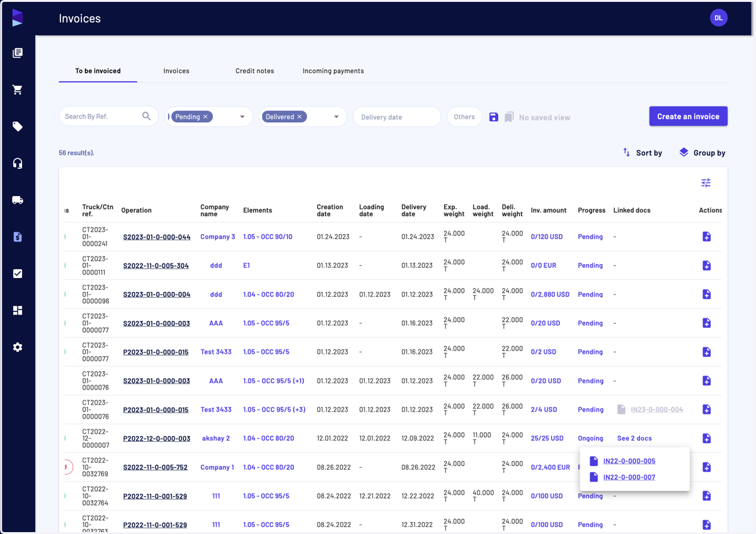This screenshot has width=756, height=534.
Task: Create invoice for row akshay 2
Action: coord(707,438)
